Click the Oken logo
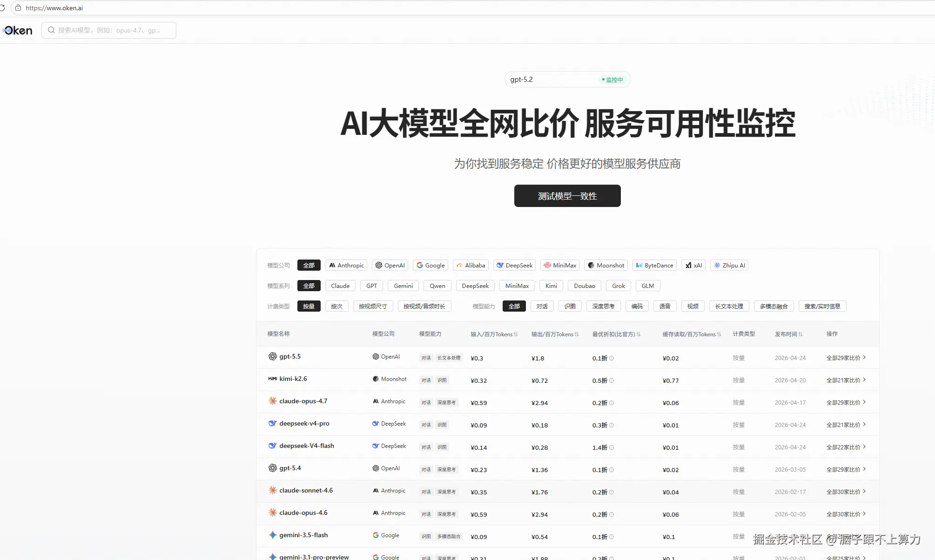The image size is (935, 560). (18, 30)
